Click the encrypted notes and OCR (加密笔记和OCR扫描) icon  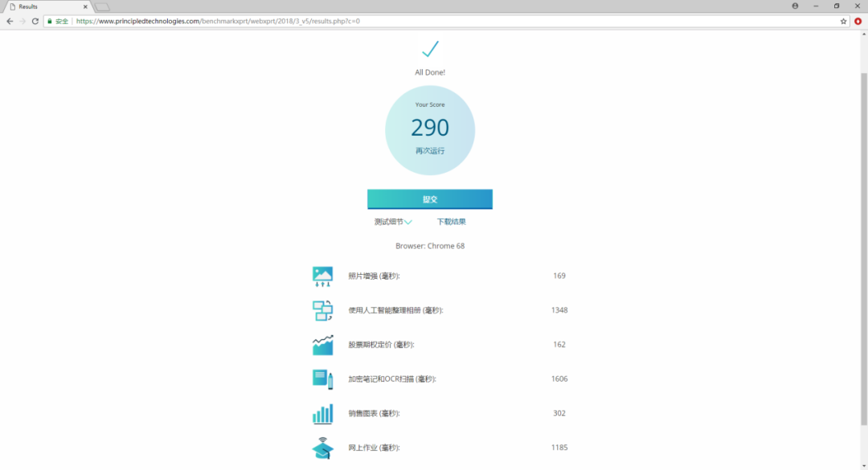(x=323, y=379)
